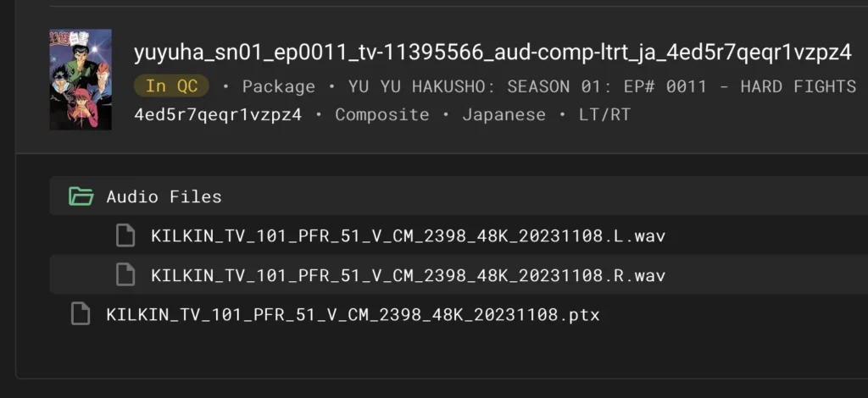
Task: Open the Yu Yu Hakusho poster thumbnail
Action: pos(81,79)
